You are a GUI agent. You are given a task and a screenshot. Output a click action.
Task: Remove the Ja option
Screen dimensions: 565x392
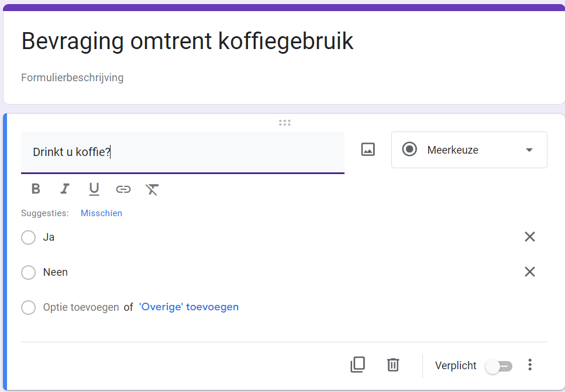(530, 237)
